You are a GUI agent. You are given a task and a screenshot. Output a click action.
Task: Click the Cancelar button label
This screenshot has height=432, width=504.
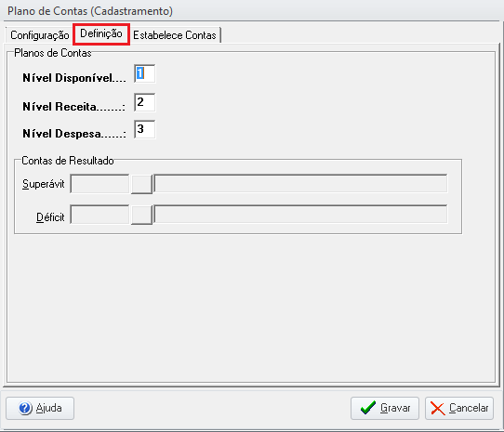pyautogui.click(x=469, y=408)
